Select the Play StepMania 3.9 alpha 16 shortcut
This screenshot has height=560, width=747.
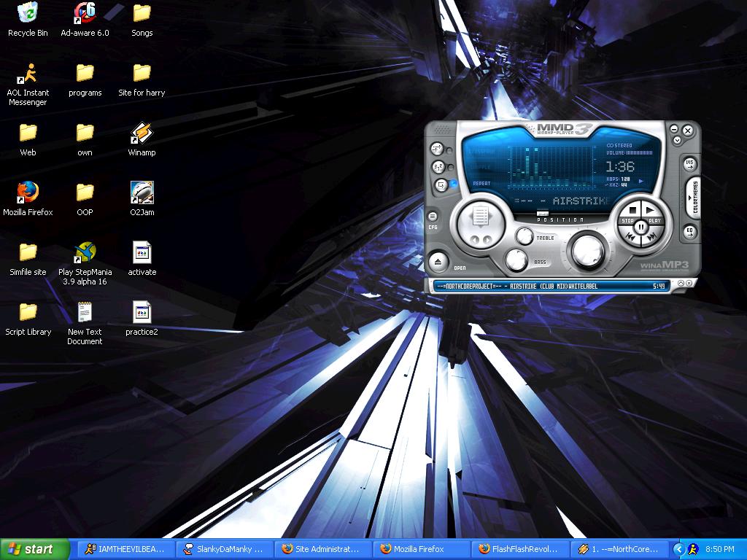pyautogui.click(x=85, y=263)
